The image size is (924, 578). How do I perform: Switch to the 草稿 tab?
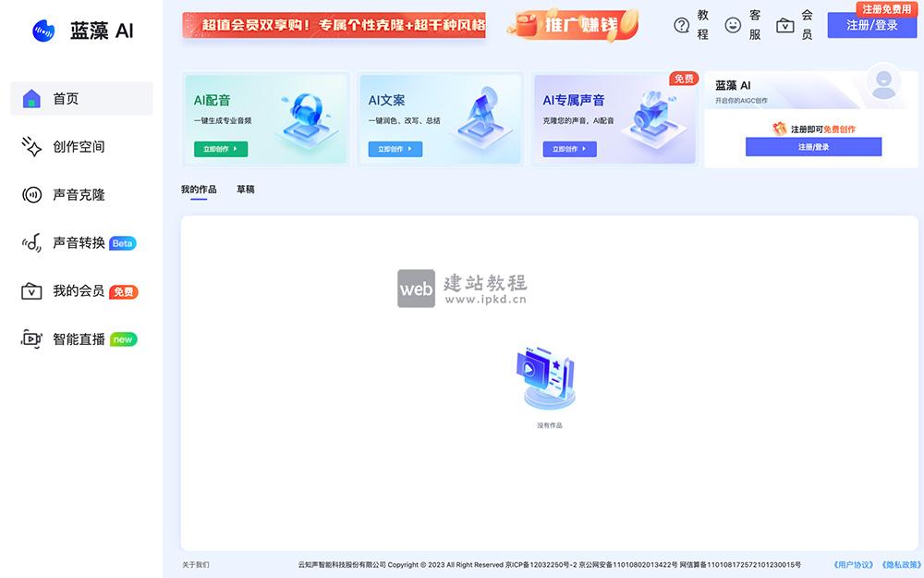point(245,190)
